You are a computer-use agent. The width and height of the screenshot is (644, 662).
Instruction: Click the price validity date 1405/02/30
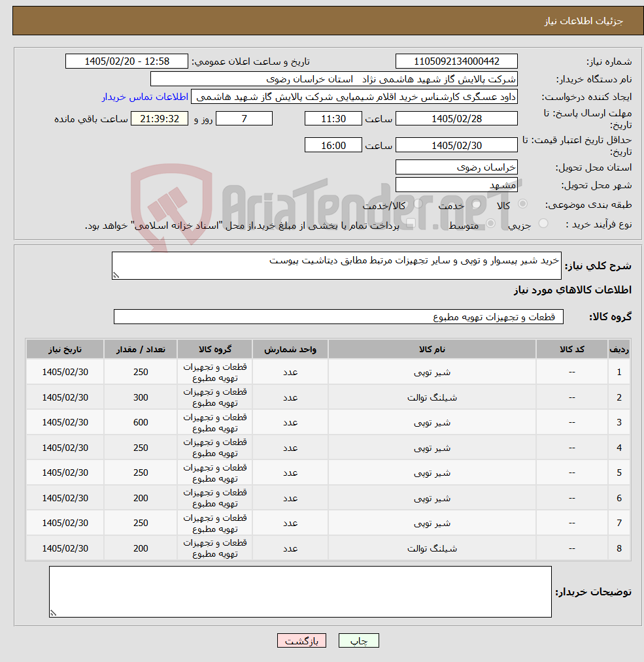pos(456,145)
